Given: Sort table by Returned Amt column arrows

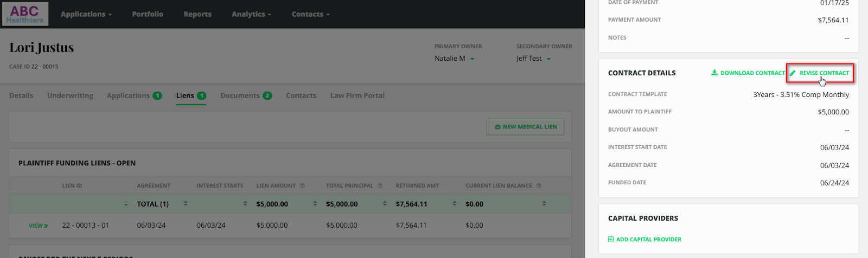Looking at the screenshot, I should point(455,204).
